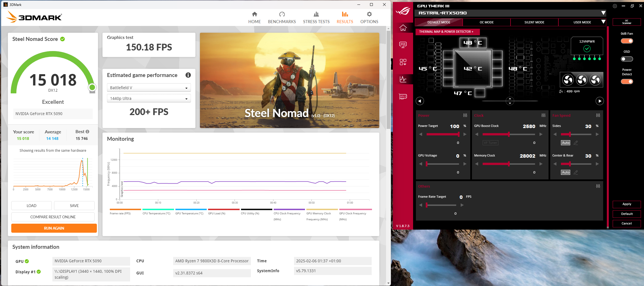Click the LOAD button
The width and height of the screenshot is (644, 286).
click(x=32, y=206)
